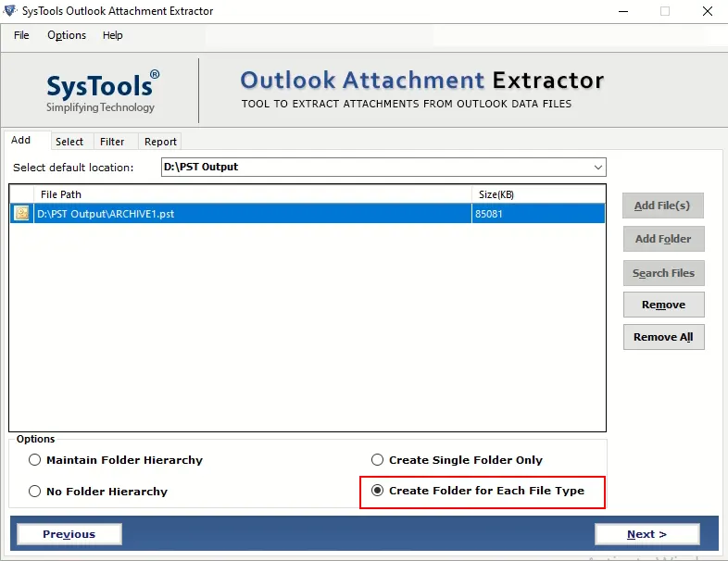Switch to the Report tab
Screen dimensions: 728x561
click(x=160, y=142)
